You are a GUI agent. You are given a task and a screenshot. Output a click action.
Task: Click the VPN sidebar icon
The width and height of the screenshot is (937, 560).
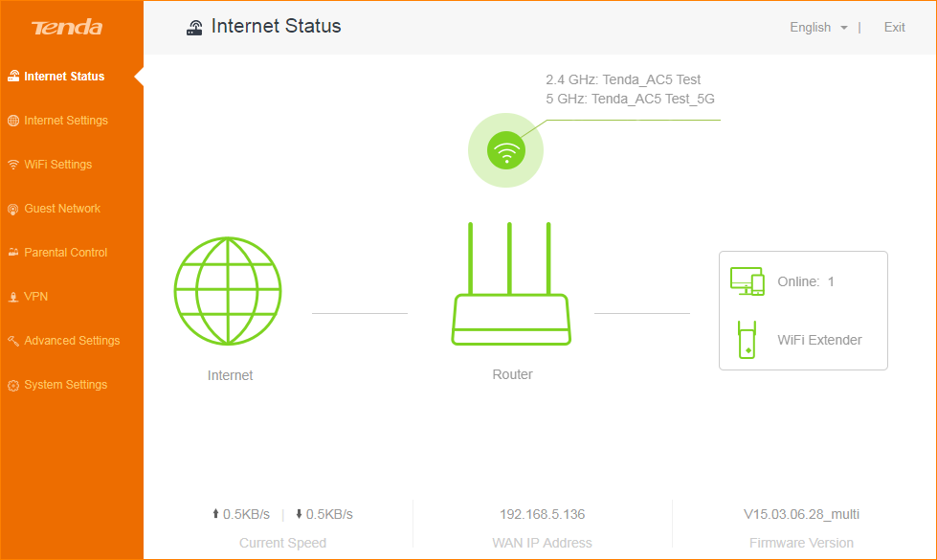[x=13, y=298]
